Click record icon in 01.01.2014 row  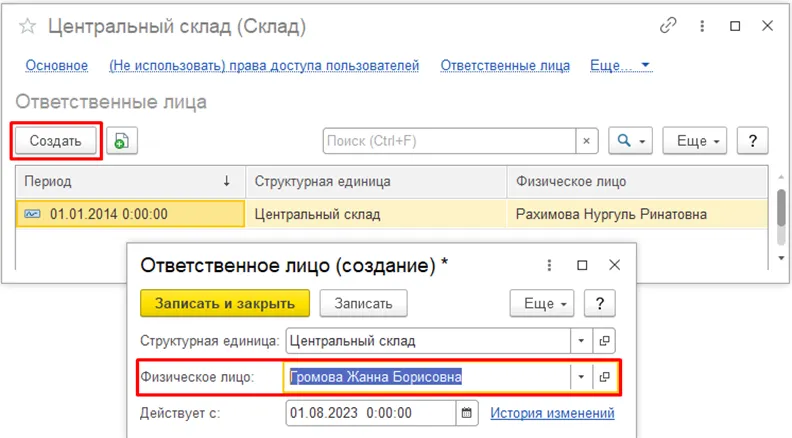point(32,214)
